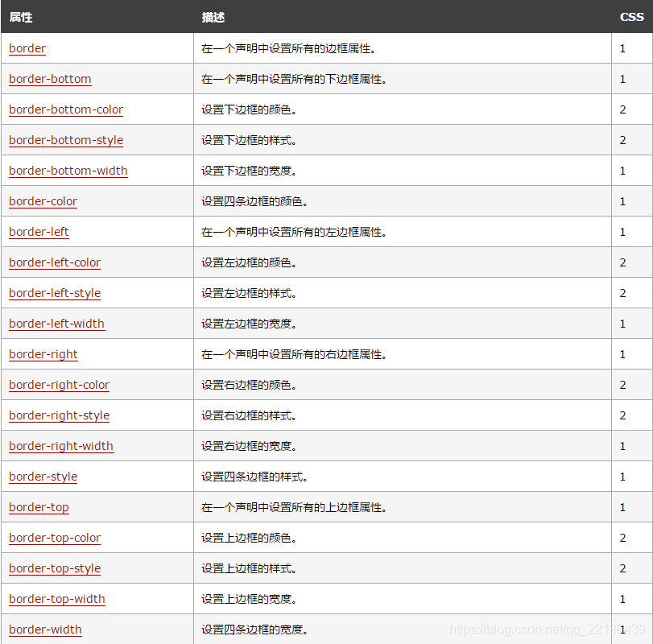The width and height of the screenshot is (653, 644).
Task: Select text 在一个声明中设置所有的边框属性。
Action: coord(289,49)
